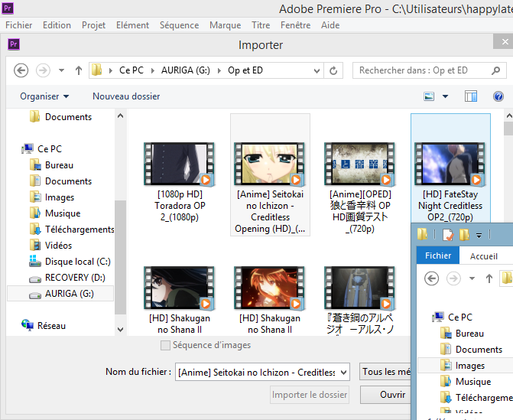Select the Seitokai no Ichizon video thumbnail

coord(270,164)
